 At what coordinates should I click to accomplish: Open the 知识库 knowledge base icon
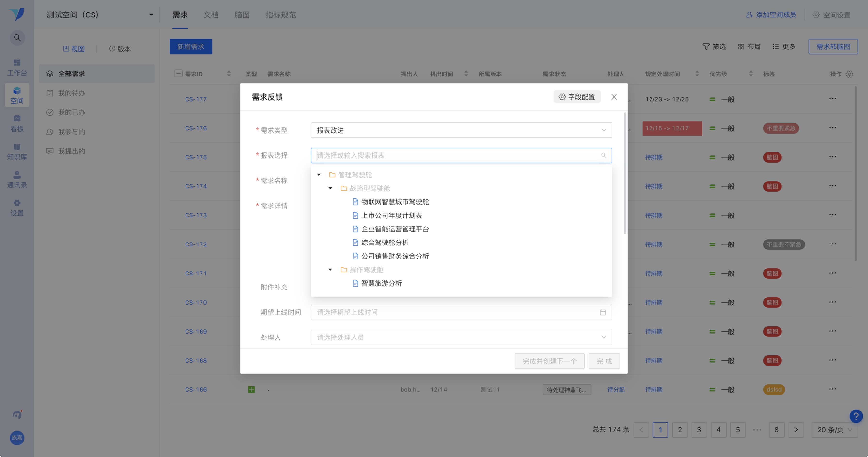tap(17, 151)
